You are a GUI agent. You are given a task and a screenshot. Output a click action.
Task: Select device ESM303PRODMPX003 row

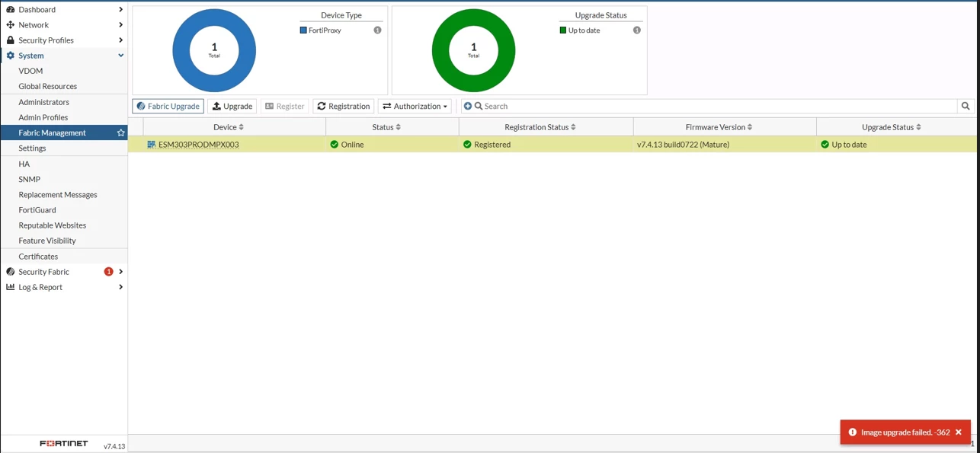[552, 145]
